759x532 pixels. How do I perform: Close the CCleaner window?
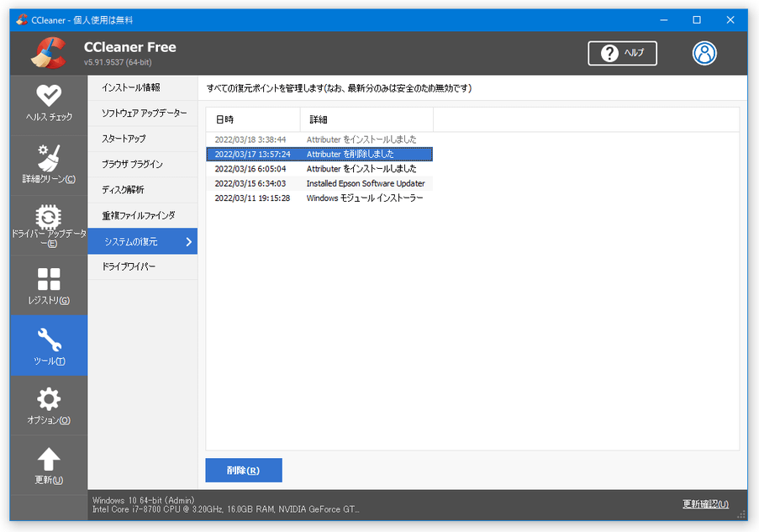730,20
